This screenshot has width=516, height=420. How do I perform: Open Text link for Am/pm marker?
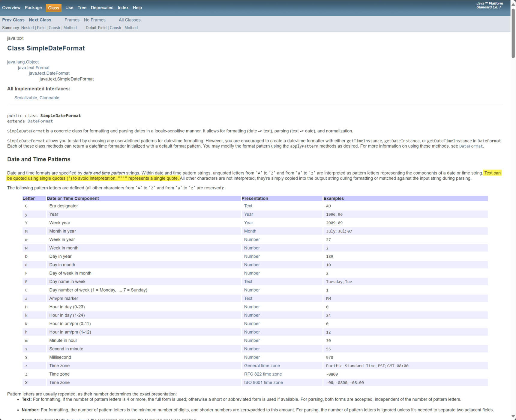(x=248, y=298)
